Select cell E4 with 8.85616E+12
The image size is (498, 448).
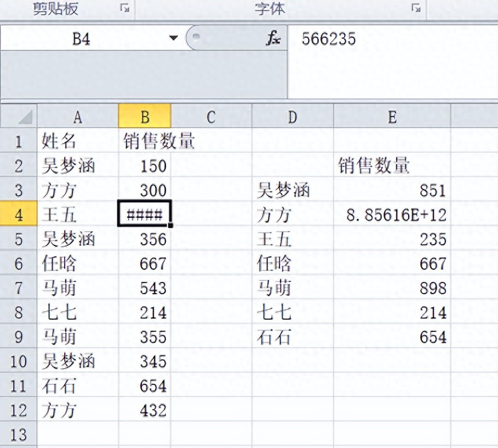[392, 214]
